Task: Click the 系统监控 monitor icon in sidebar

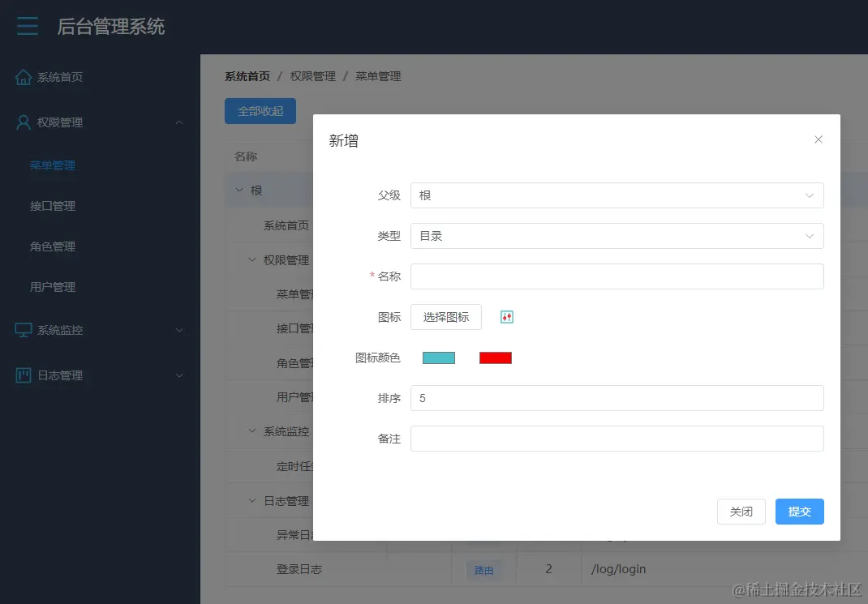Action: coord(24,330)
